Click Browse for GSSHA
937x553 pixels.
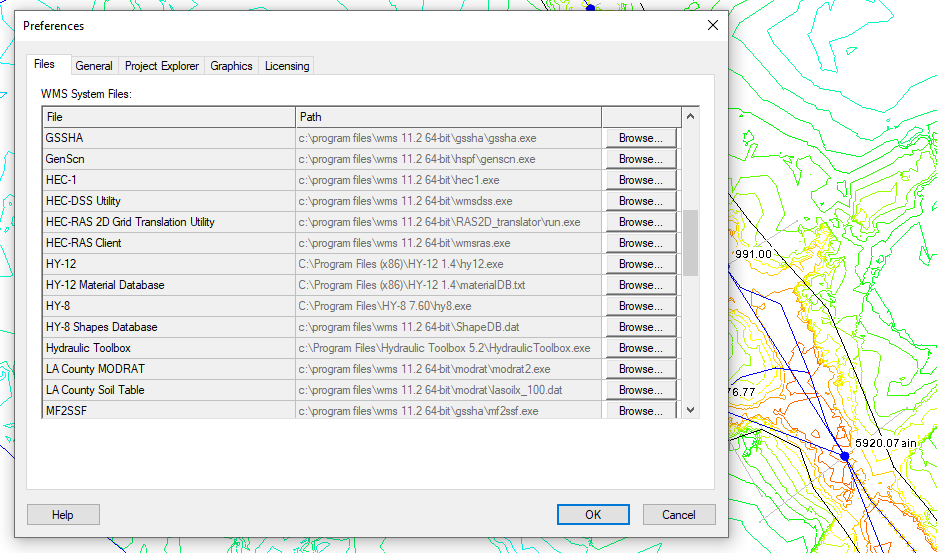[641, 138]
